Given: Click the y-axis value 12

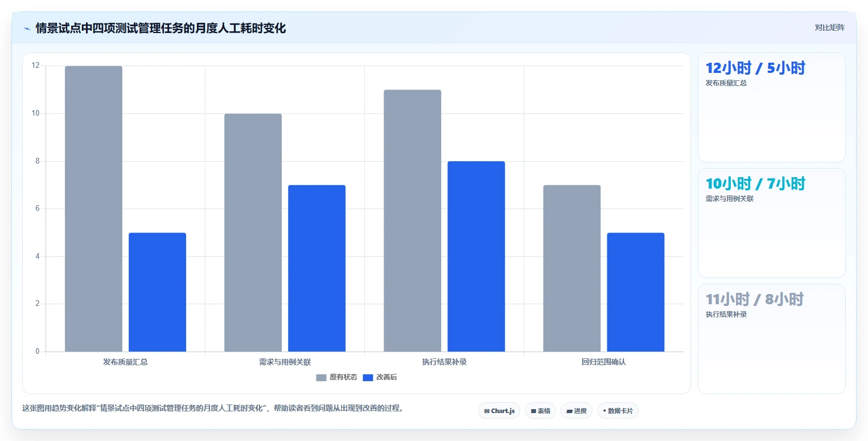Looking at the screenshot, I should [x=36, y=66].
